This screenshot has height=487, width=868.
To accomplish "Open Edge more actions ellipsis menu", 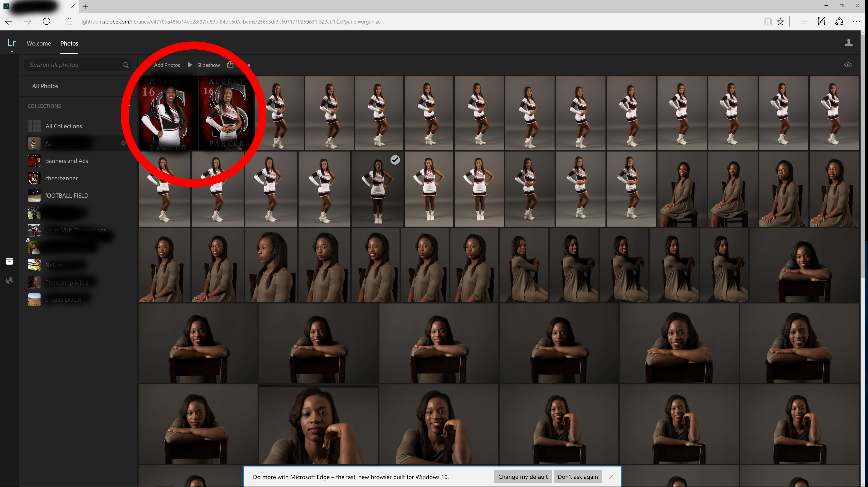I will coord(856,22).
